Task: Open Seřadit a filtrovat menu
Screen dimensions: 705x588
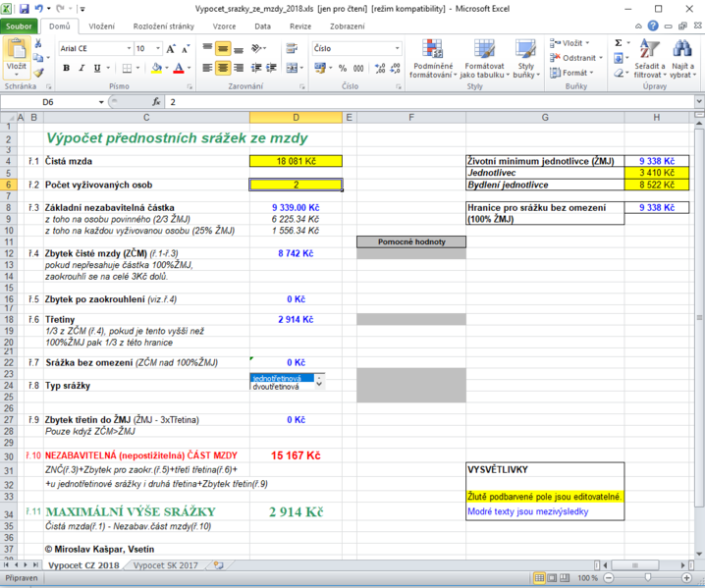Action: pos(650,59)
